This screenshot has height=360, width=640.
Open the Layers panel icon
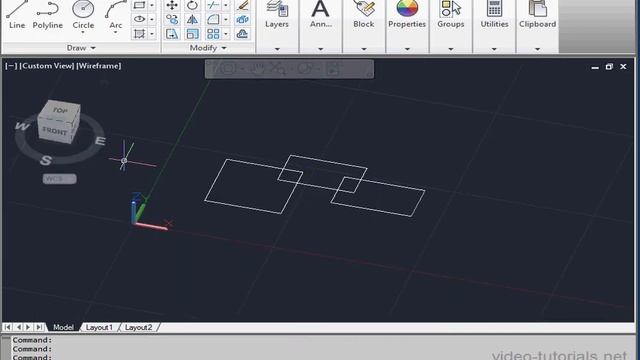point(277,9)
